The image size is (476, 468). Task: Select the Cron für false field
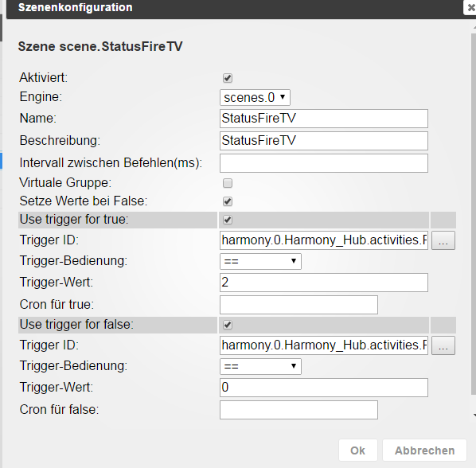pos(298,410)
